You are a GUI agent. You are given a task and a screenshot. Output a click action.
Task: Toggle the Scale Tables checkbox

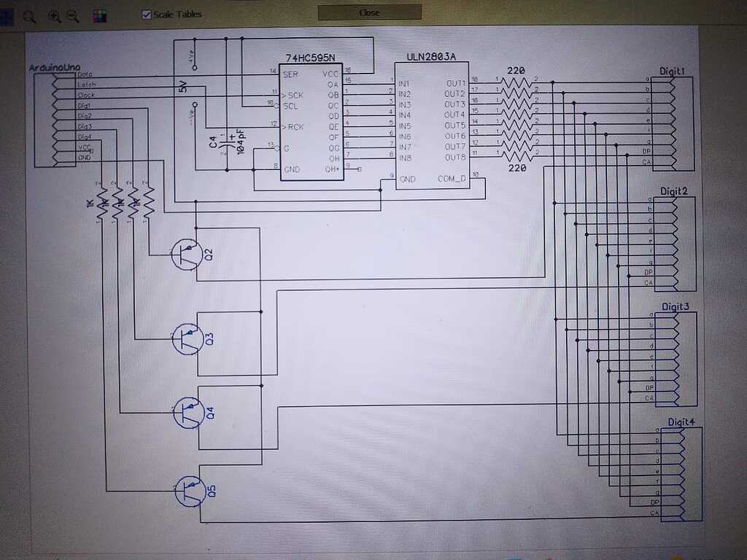point(147,13)
